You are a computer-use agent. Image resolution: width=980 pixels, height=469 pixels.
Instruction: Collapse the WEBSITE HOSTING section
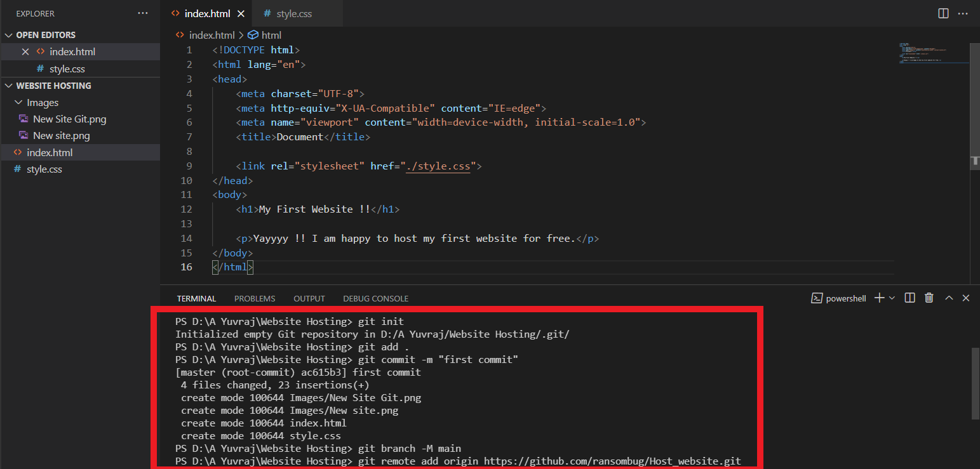[x=9, y=85]
